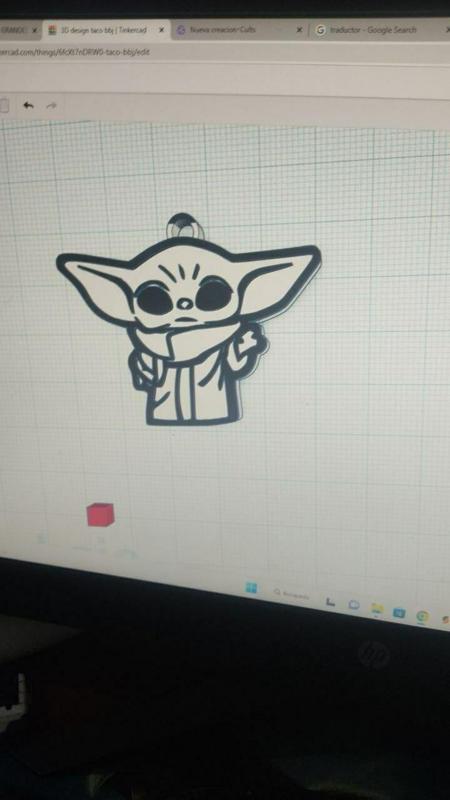450x800 pixels.
Task: Click the greyed Redo arrow in toolbar
Action: click(x=52, y=106)
